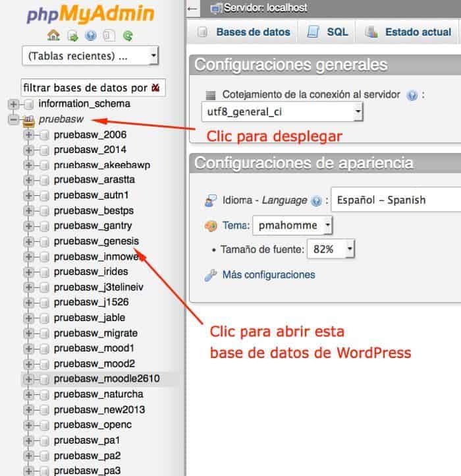Click the database icon of pruebasw_moodle2610

pos(44,379)
